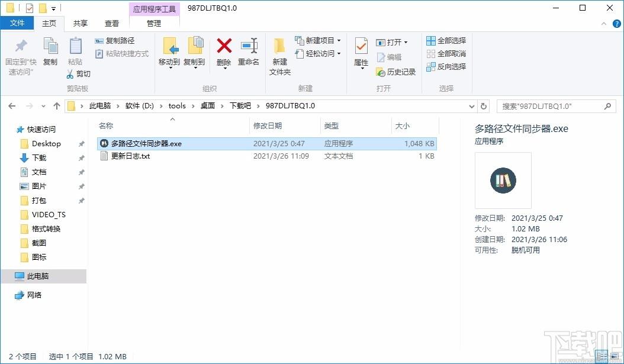This screenshot has width=624, height=364.
Task: Collapse the ribbon with the chevron
Action: point(604,24)
